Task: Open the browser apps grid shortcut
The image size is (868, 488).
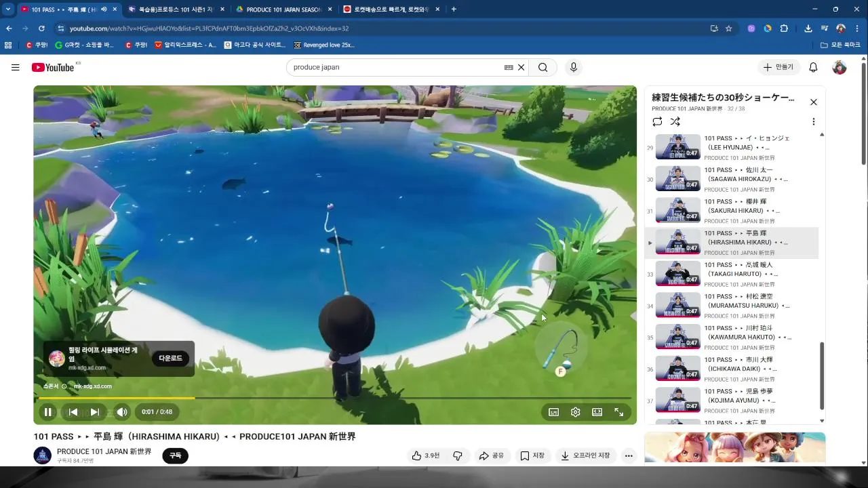Action: click(8, 45)
